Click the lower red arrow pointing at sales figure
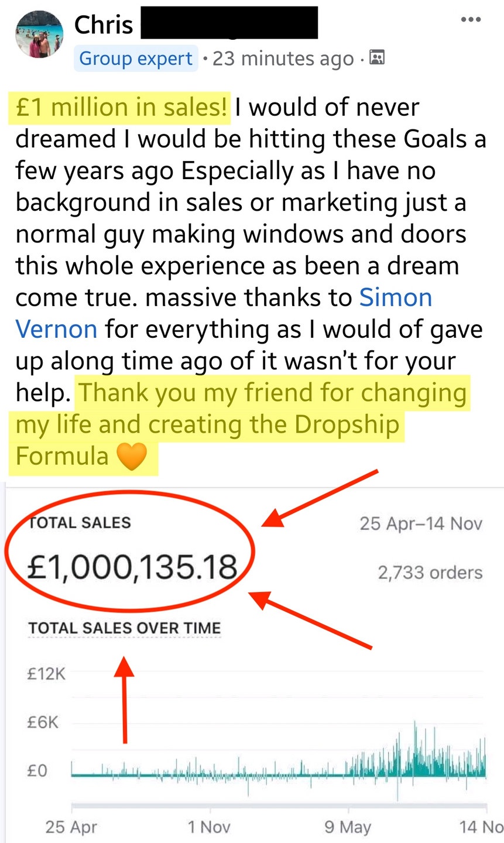 pos(311,621)
